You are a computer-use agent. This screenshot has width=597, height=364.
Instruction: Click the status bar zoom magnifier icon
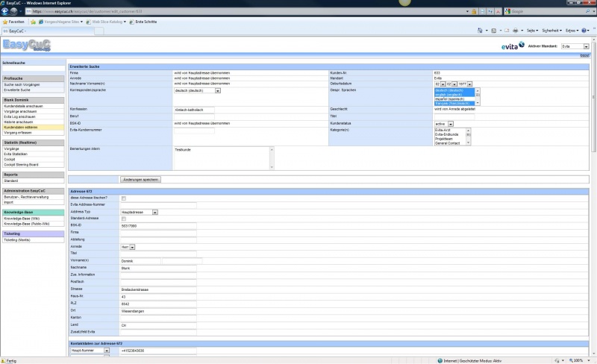pyautogui.click(x=571, y=360)
